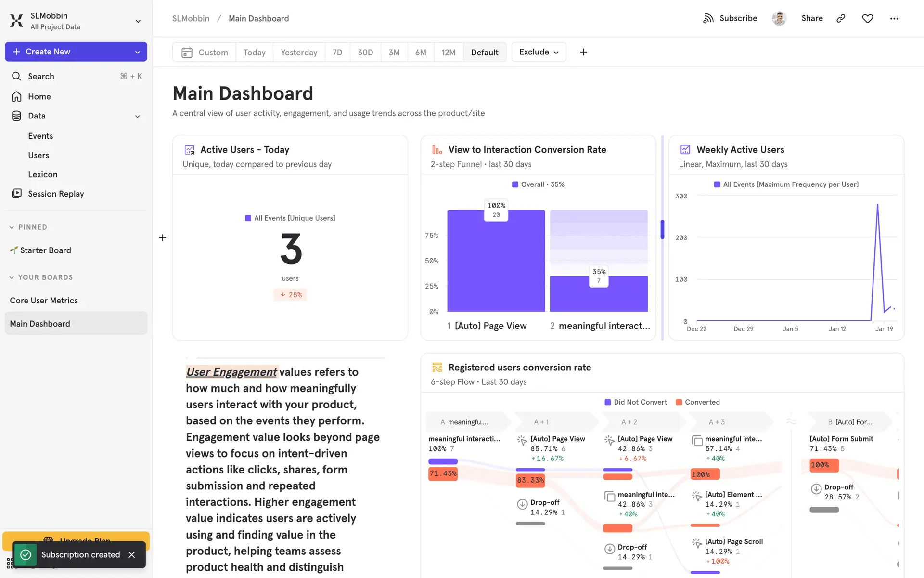Open the Core User Metrics board
This screenshot has height=578, width=924.
tap(44, 301)
